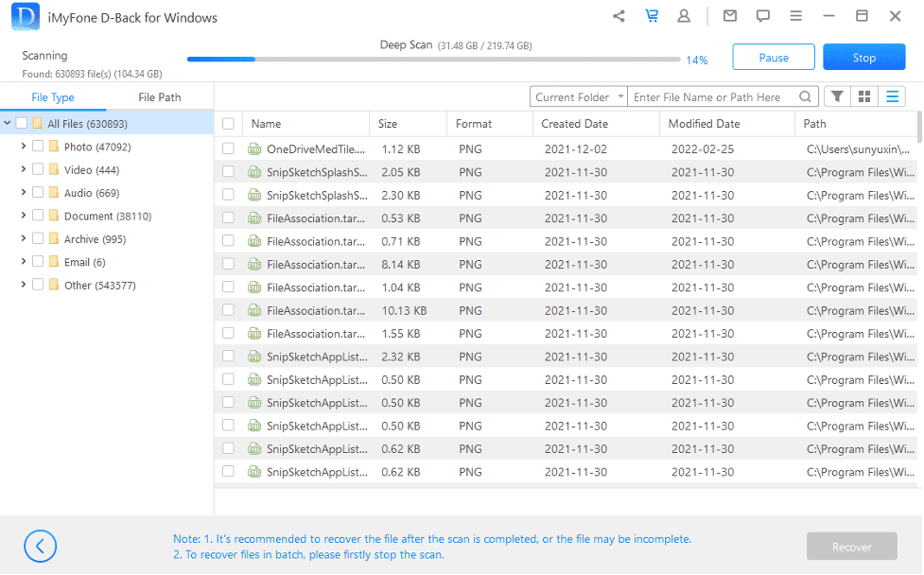Switch to list view of files

(x=890, y=96)
